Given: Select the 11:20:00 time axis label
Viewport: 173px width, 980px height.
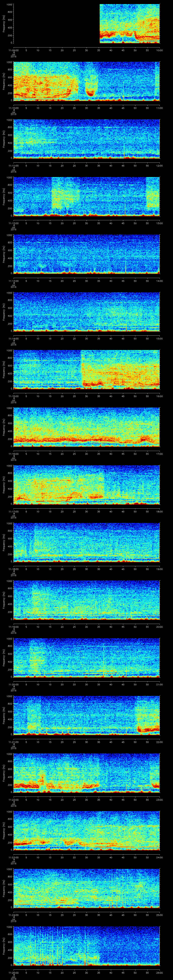Looking at the screenshot, I should coord(13,684).
